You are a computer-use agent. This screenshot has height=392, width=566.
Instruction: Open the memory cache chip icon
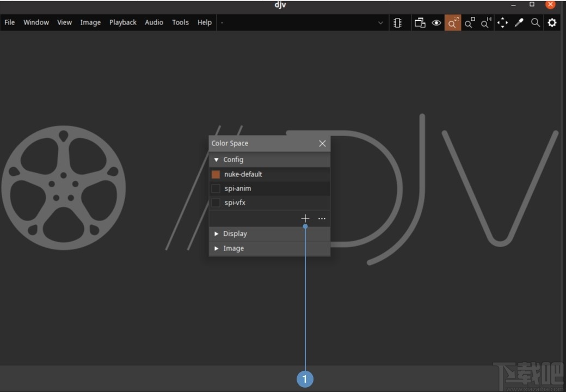pyautogui.click(x=398, y=23)
